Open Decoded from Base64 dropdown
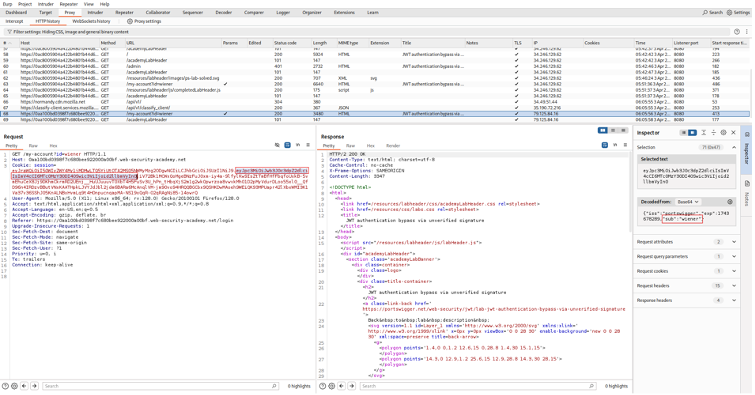This screenshot has width=755, height=395. (x=688, y=202)
